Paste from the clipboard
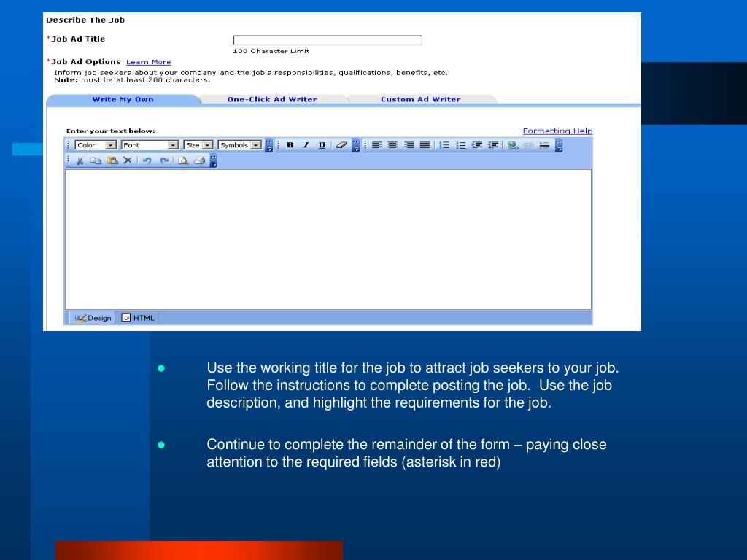The width and height of the screenshot is (747, 560). click(x=112, y=161)
